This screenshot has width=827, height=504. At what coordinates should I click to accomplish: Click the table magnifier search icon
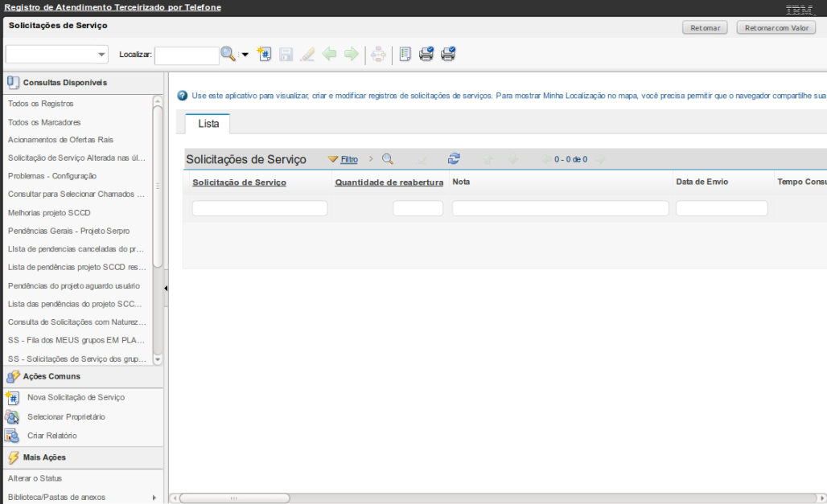(387, 159)
